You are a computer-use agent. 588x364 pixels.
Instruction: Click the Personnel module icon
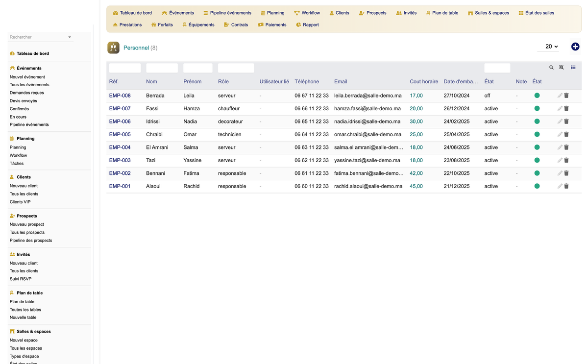113,48
